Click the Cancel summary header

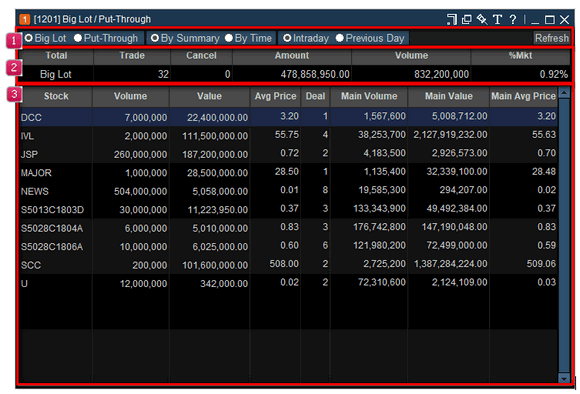pyautogui.click(x=201, y=56)
